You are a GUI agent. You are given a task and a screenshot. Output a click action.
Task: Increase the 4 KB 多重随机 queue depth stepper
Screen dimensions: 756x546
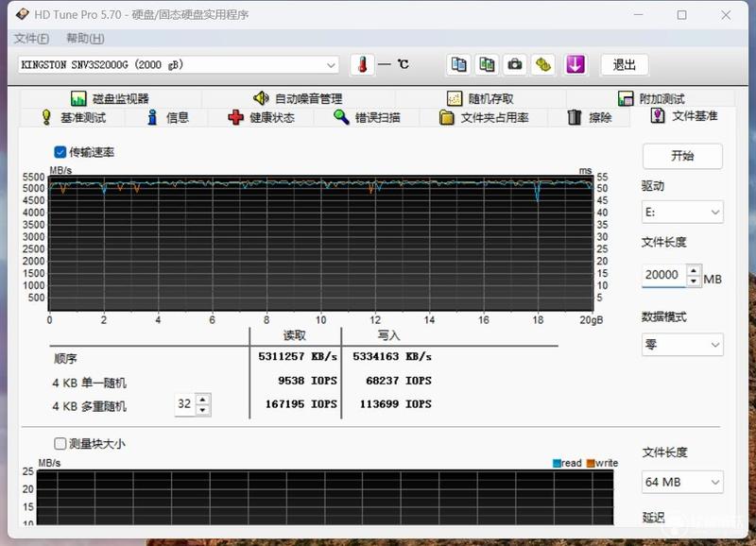(x=203, y=400)
